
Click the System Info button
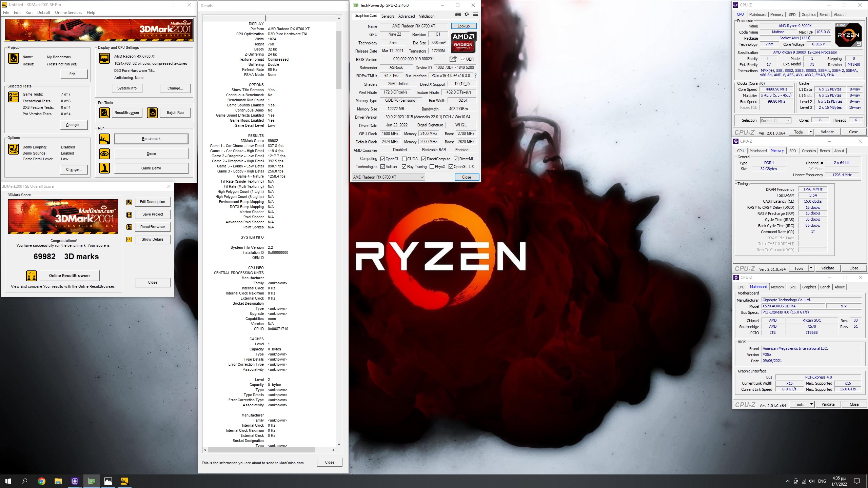pos(127,88)
